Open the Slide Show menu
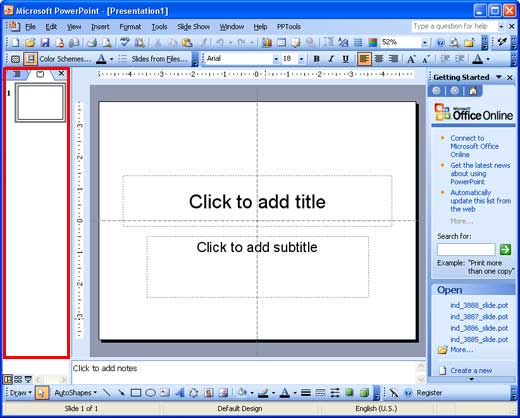This screenshot has width=520, height=418. click(x=193, y=27)
